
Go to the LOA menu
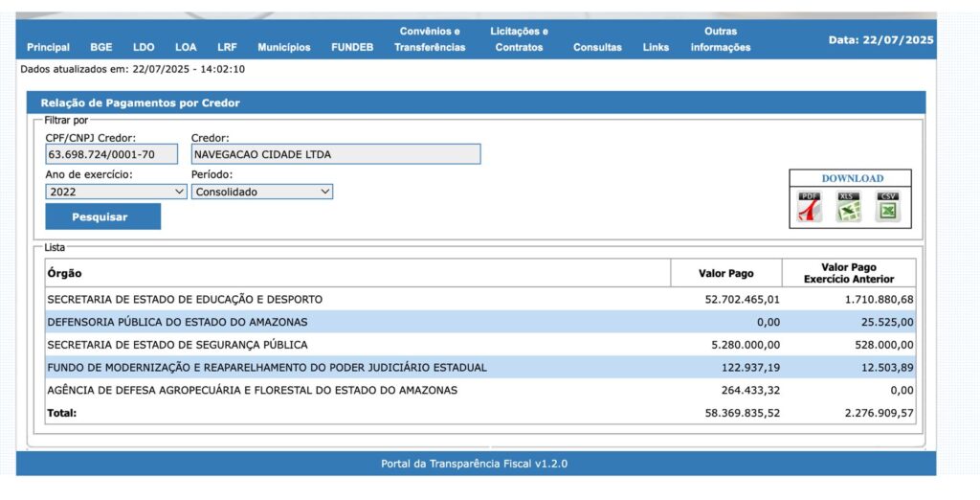pos(186,47)
